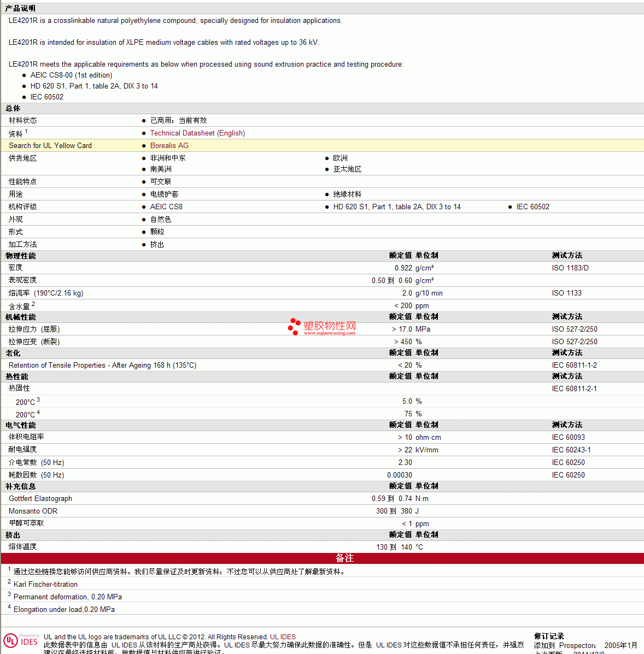The width and height of the screenshot is (644, 654).
Task: Click the melt flow value 2.0 g/10 min
Action: point(423,293)
